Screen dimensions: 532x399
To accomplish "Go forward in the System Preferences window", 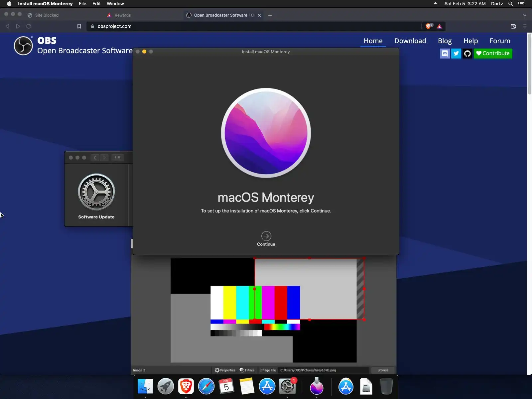I will click(104, 158).
